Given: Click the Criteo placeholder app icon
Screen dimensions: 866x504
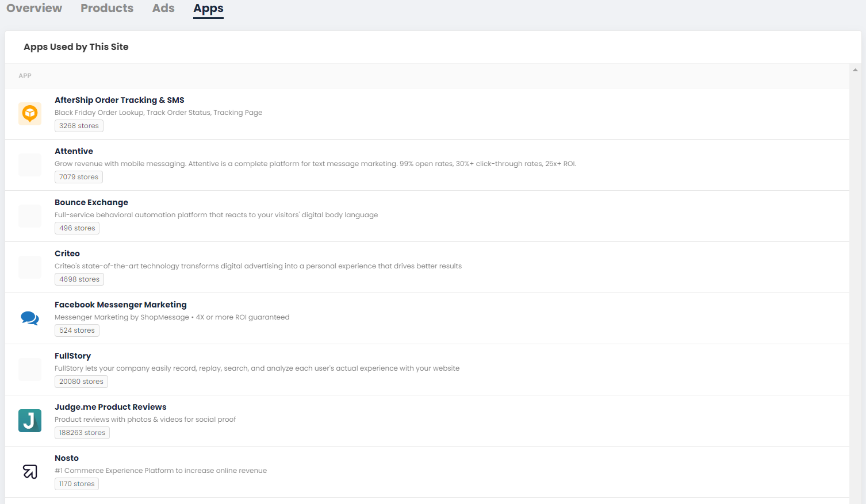Looking at the screenshot, I should pyautogui.click(x=30, y=267).
